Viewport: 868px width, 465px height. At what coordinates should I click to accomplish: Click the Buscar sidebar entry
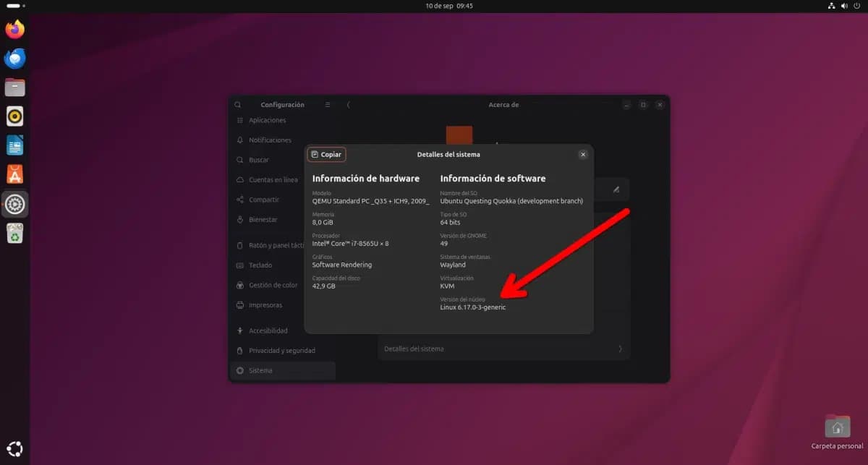tap(258, 160)
